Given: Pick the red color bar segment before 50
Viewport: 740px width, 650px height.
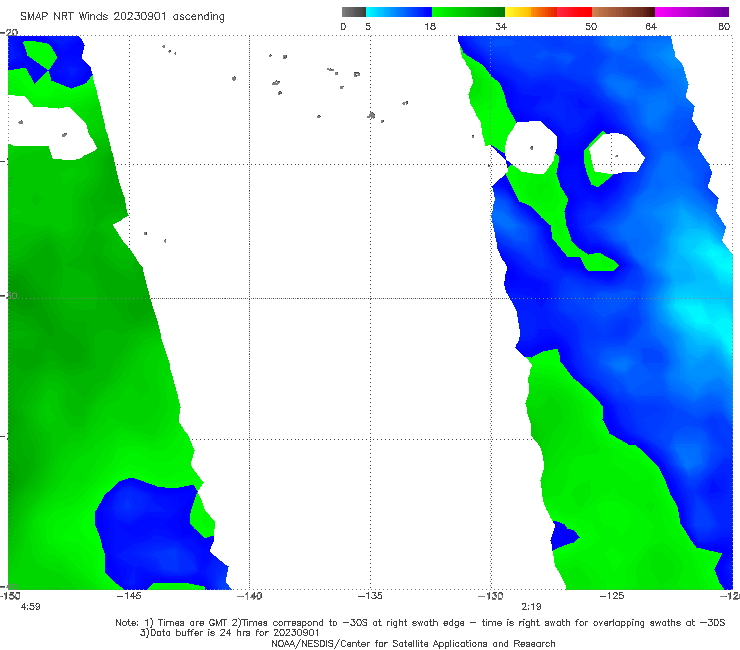Looking at the screenshot, I should (x=574, y=12).
